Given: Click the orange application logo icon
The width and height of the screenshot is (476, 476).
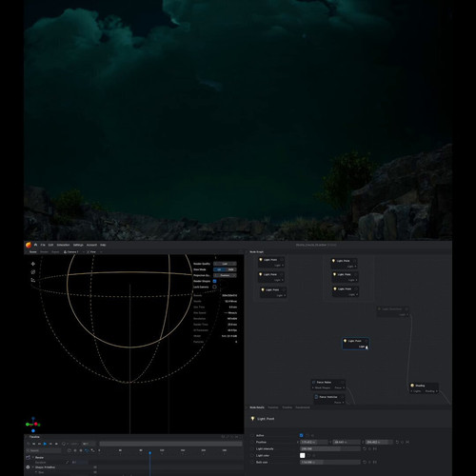Looking at the screenshot, I should (x=29, y=245).
